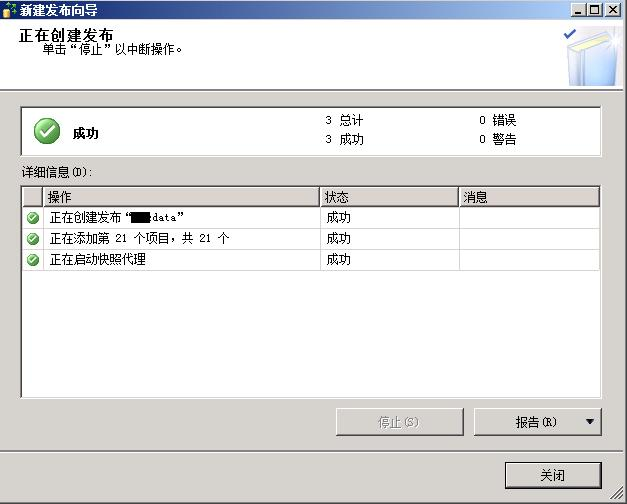Click the 关闭 button
Viewport: 627px width, 504px height.
(x=553, y=475)
